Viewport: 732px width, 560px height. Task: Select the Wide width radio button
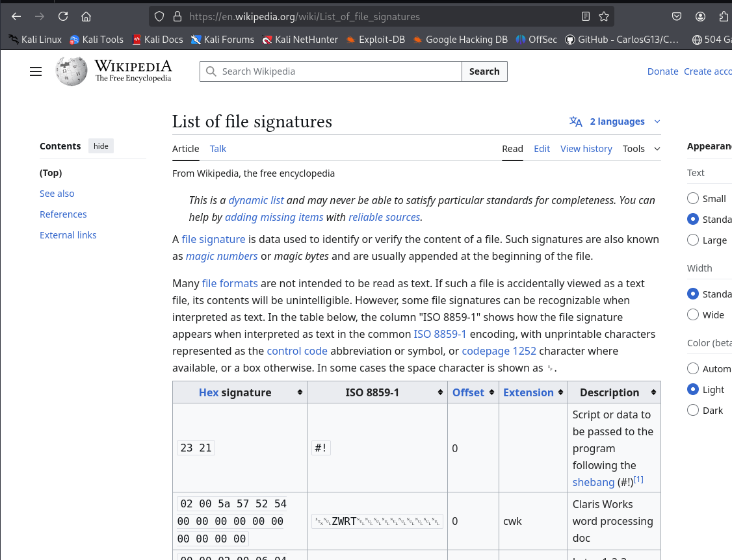click(x=693, y=315)
